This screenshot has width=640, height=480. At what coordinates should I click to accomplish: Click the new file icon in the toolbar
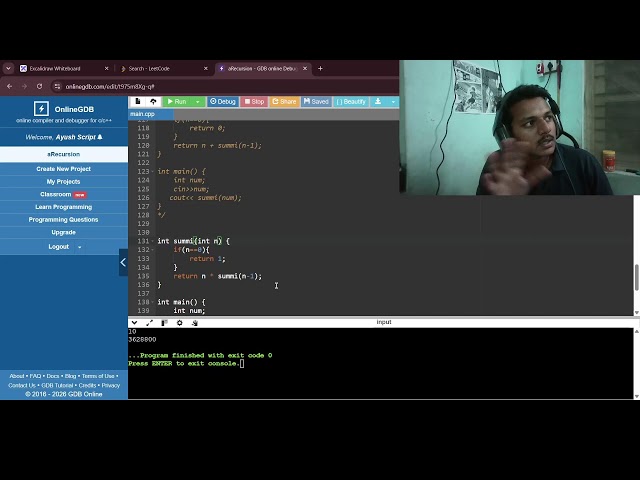pos(138,101)
